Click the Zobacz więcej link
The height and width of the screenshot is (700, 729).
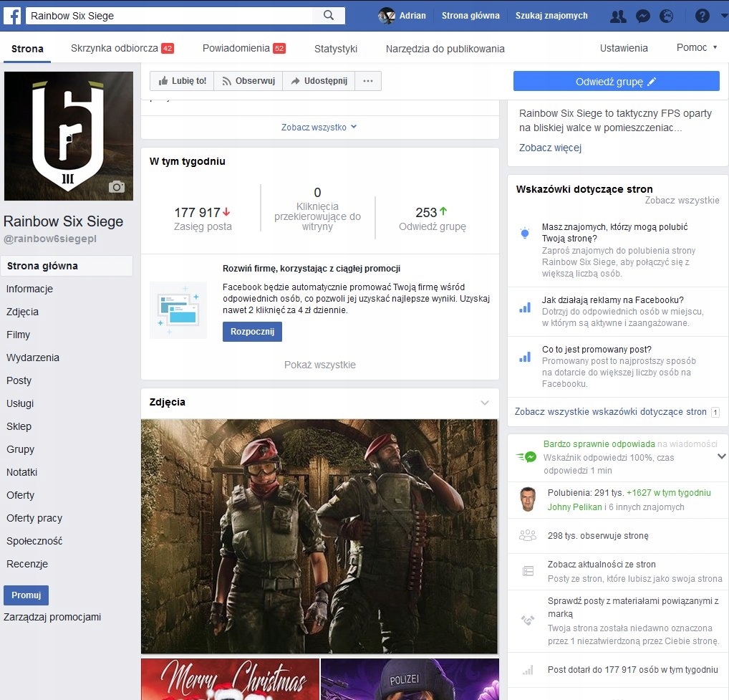[x=550, y=148]
